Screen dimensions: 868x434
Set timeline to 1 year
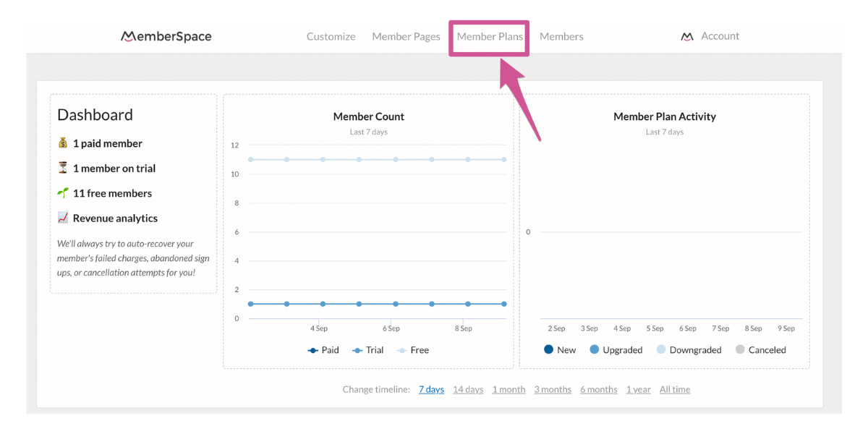click(639, 389)
